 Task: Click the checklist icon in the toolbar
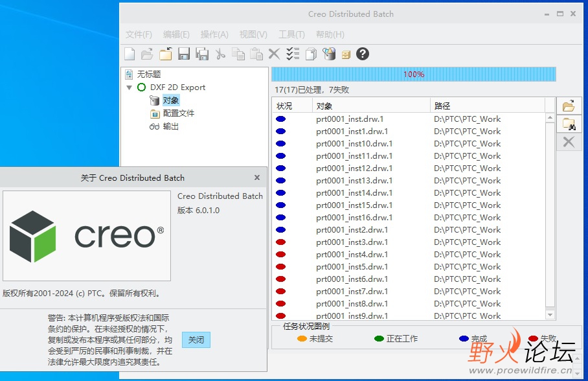pos(293,54)
